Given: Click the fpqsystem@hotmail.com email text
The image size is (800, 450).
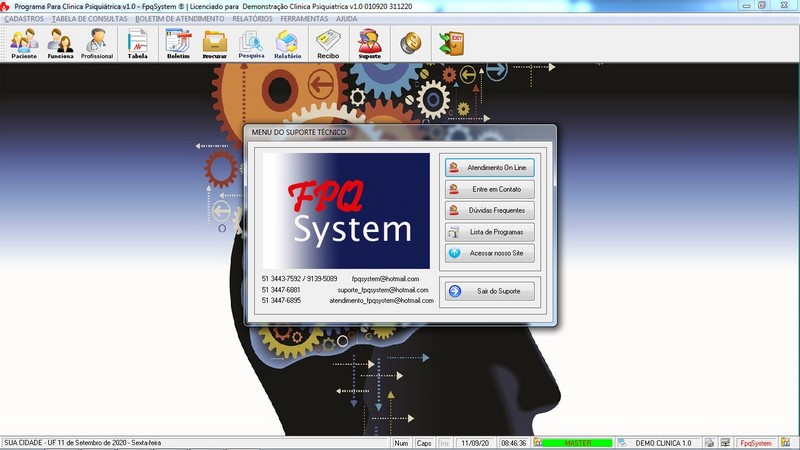Looking at the screenshot, I should point(385,279).
